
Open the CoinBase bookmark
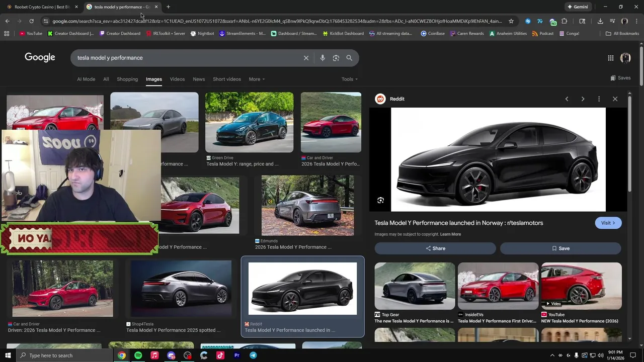pyautogui.click(x=433, y=34)
